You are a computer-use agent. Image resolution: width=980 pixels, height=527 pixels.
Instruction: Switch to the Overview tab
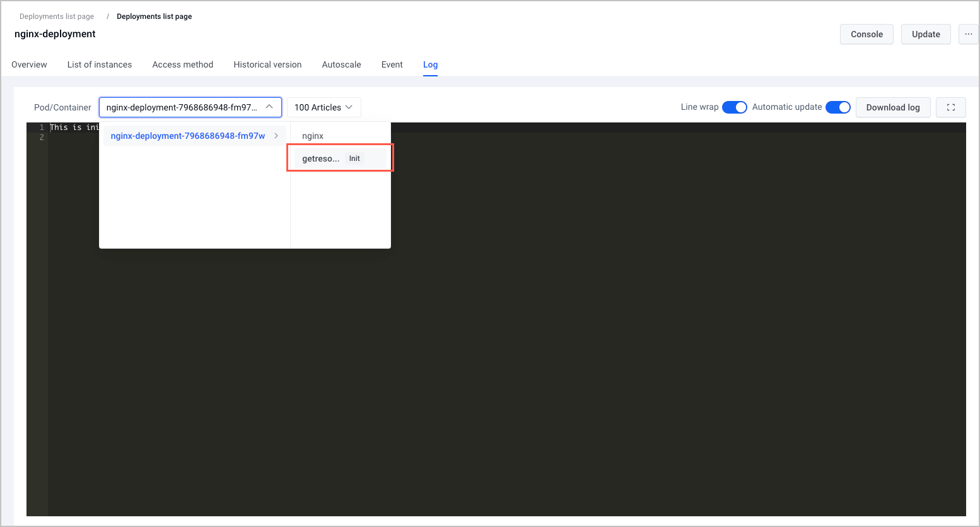click(x=29, y=64)
